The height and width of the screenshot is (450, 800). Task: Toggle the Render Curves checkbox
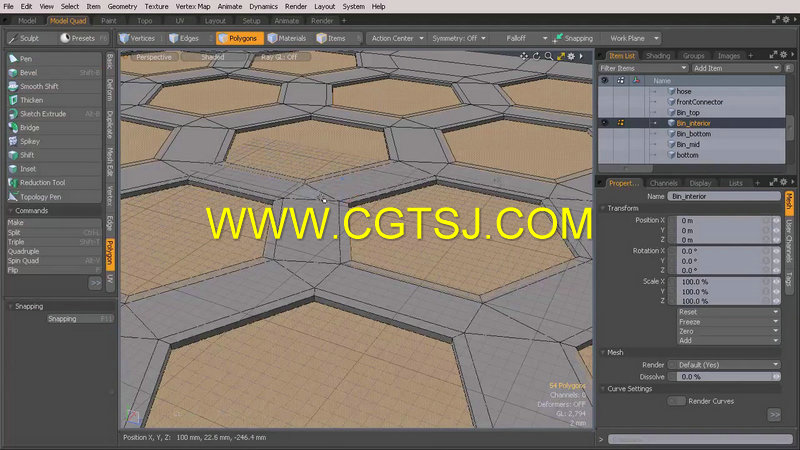[677, 401]
